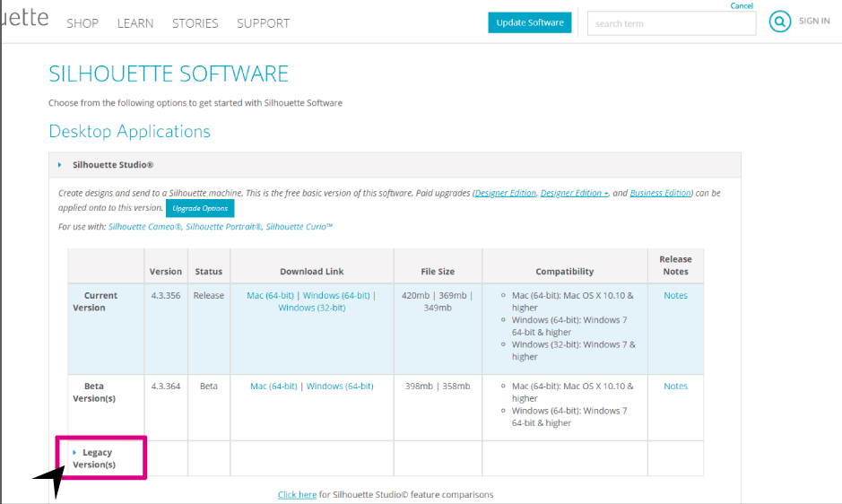Open the Silhouette Portrait® link

pyautogui.click(x=223, y=227)
